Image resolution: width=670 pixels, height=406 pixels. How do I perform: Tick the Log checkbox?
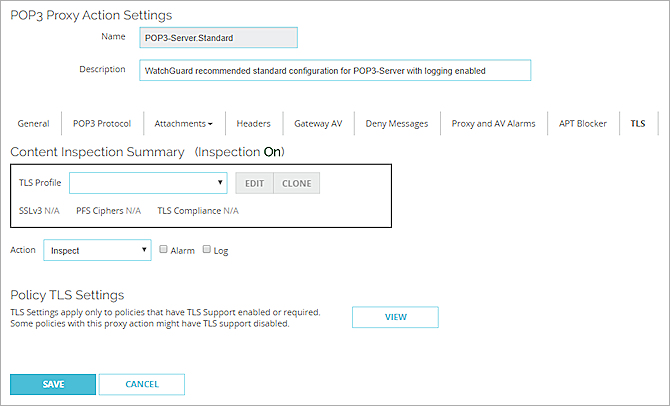coord(207,249)
